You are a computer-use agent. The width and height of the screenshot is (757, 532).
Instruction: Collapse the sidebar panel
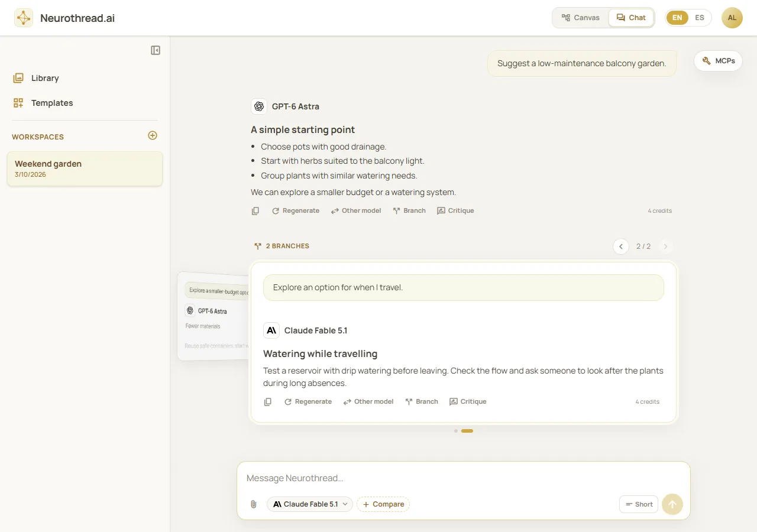[156, 50]
